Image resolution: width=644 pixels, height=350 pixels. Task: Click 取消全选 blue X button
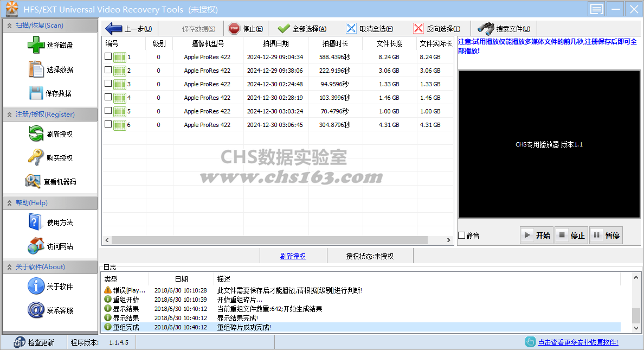click(x=369, y=29)
